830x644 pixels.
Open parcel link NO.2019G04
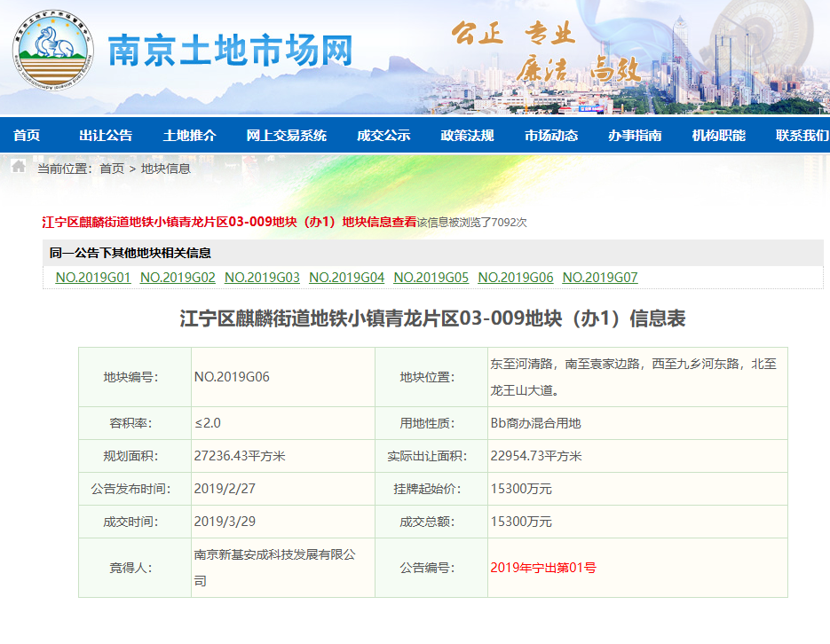click(346, 278)
